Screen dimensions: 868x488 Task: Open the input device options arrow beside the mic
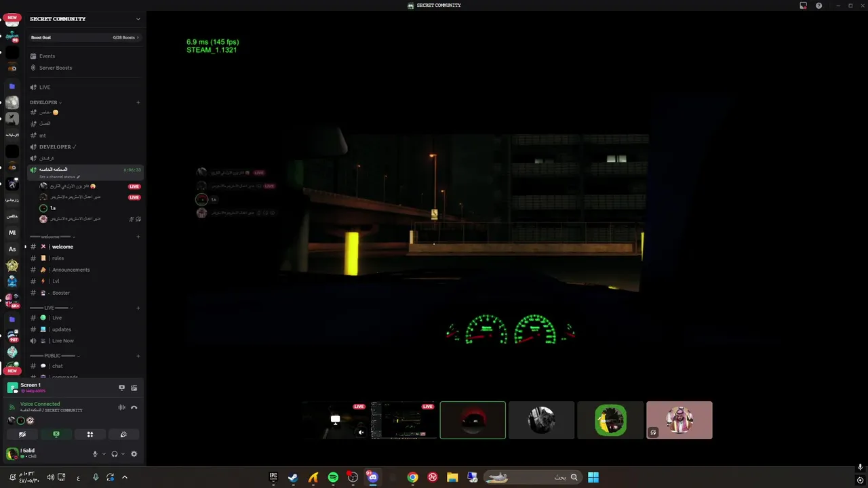[102, 454]
